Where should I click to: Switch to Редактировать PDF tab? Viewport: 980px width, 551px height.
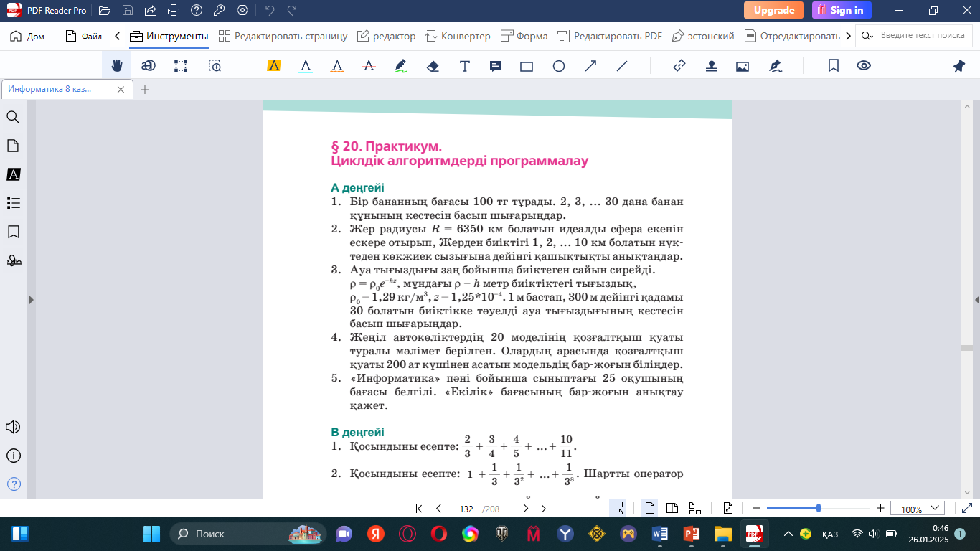[610, 36]
